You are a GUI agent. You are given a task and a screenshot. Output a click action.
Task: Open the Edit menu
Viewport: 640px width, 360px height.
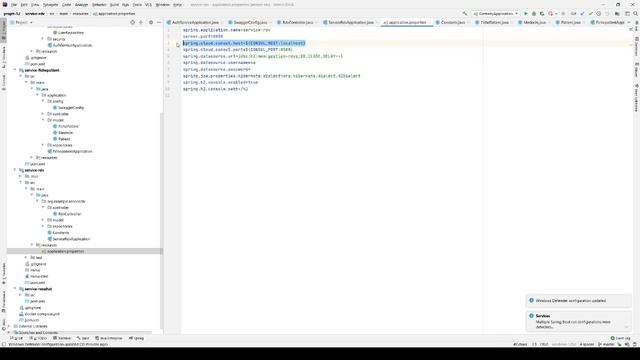click(24, 4)
